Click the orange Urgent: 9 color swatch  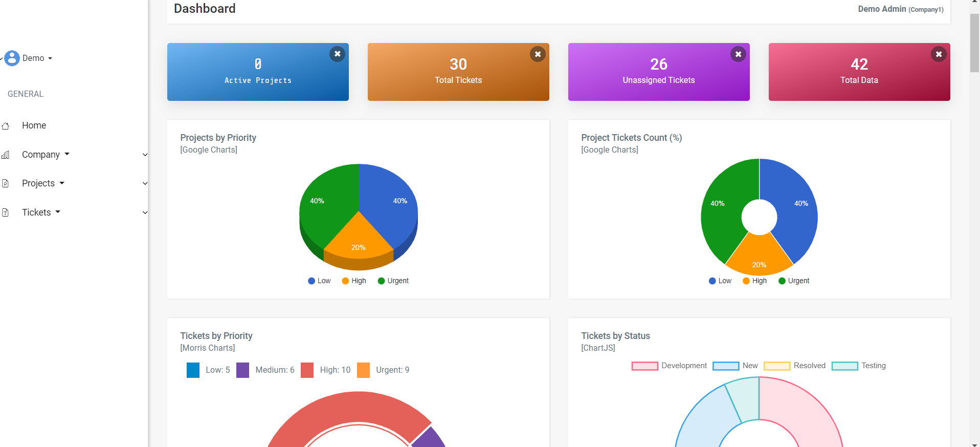pyautogui.click(x=363, y=370)
